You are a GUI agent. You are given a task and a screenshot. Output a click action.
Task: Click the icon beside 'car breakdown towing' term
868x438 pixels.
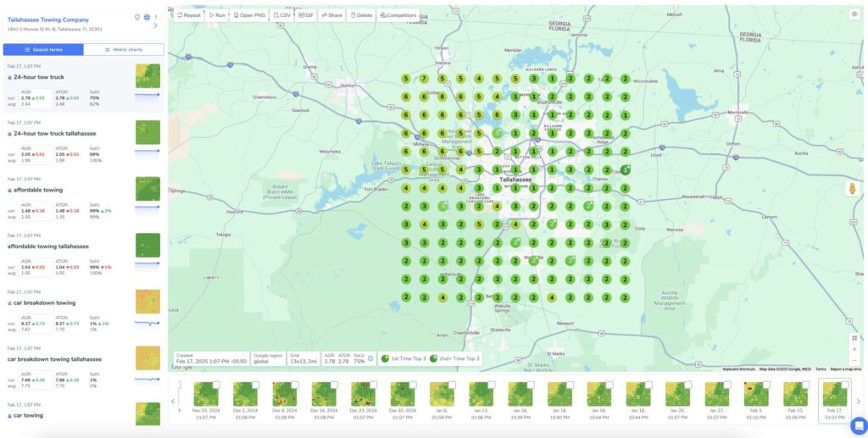[x=9, y=303]
